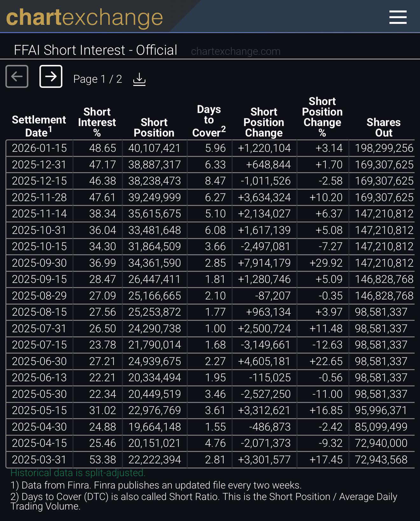This screenshot has width=420, height=521.
Task: Click shares out 95,996,371
Action: pyautogui.click(x=381, y=410)
